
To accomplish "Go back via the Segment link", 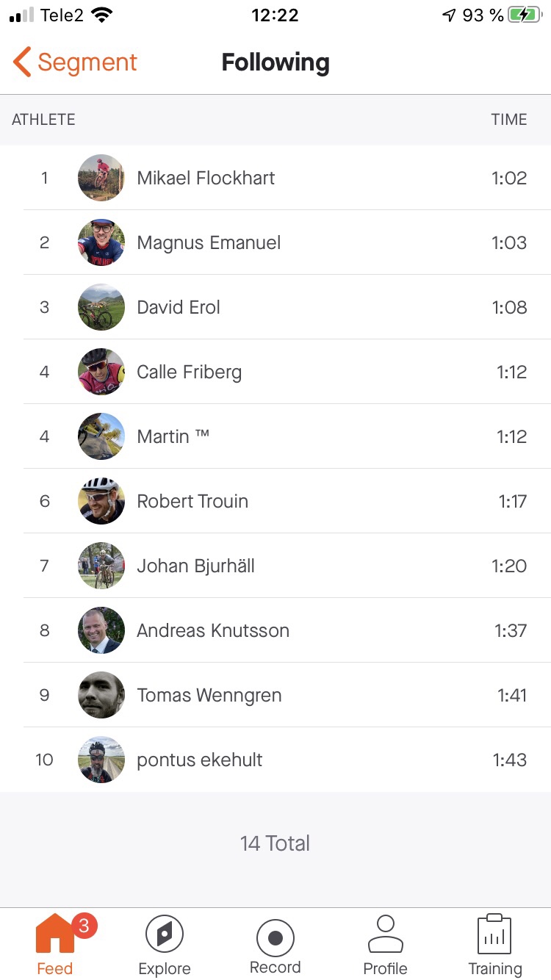I will 87,62.
